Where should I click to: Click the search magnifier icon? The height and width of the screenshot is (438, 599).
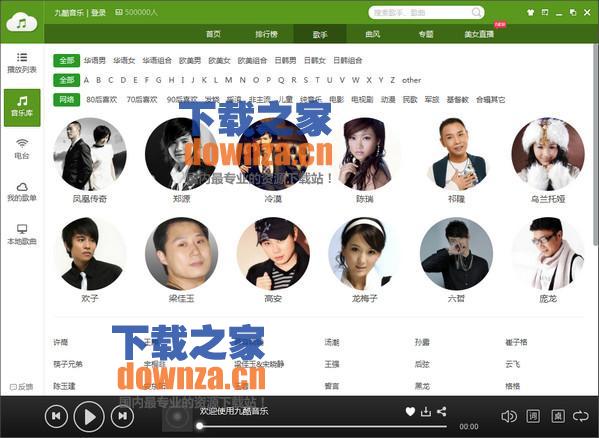[476, 12]
